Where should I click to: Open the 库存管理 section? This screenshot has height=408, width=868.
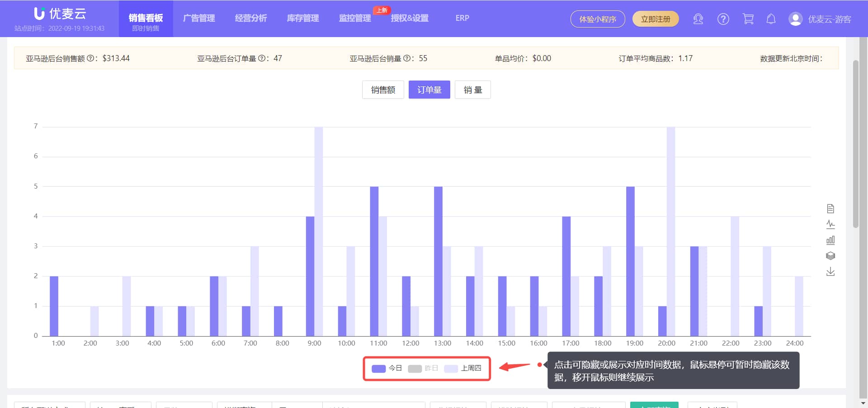302,18
